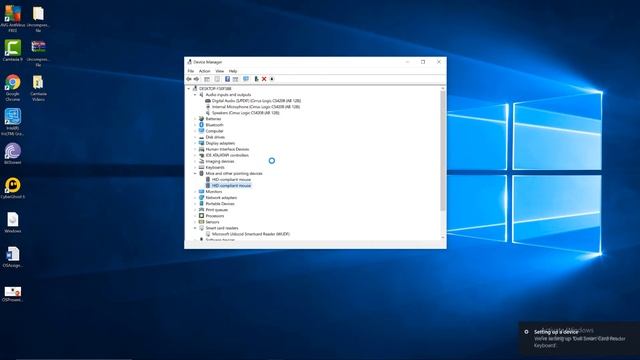Collapse Audio inputs and outputs category
Screen dimensions: 640x360
[x=195, y=95]
